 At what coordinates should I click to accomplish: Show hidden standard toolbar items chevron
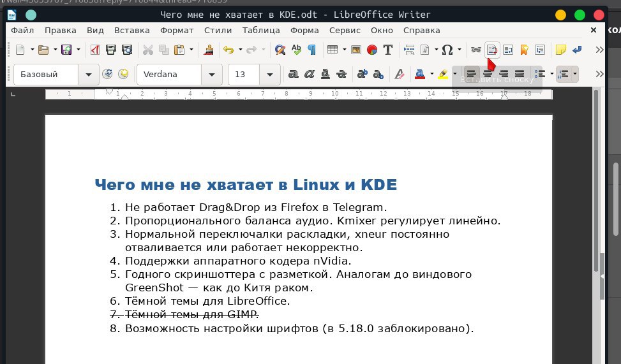599,50
